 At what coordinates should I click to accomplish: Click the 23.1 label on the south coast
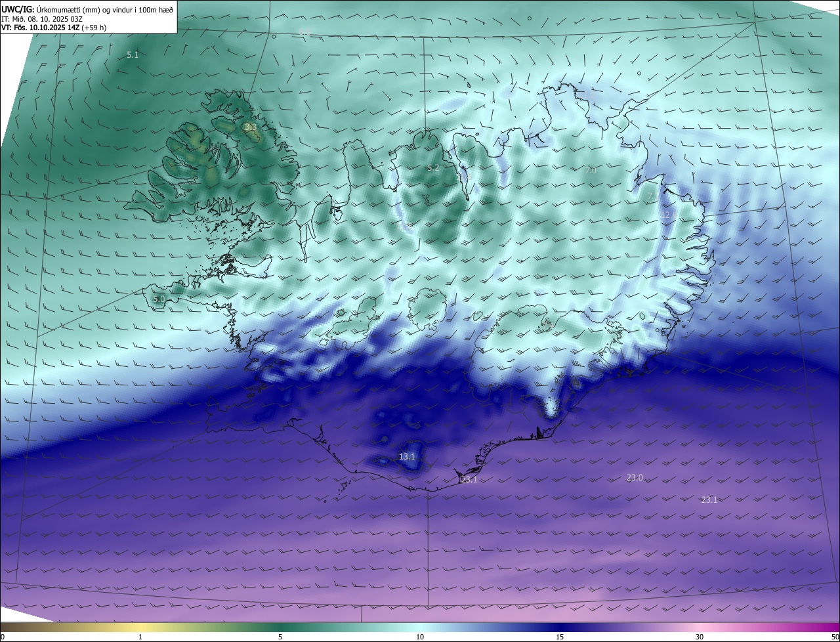tap(469, 480)
